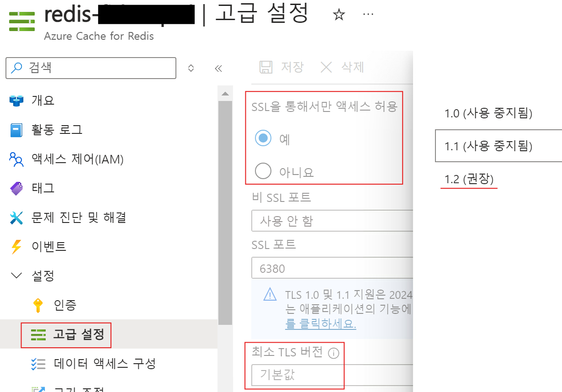Open 활동 로그 menu item

(x=46, y=130)
